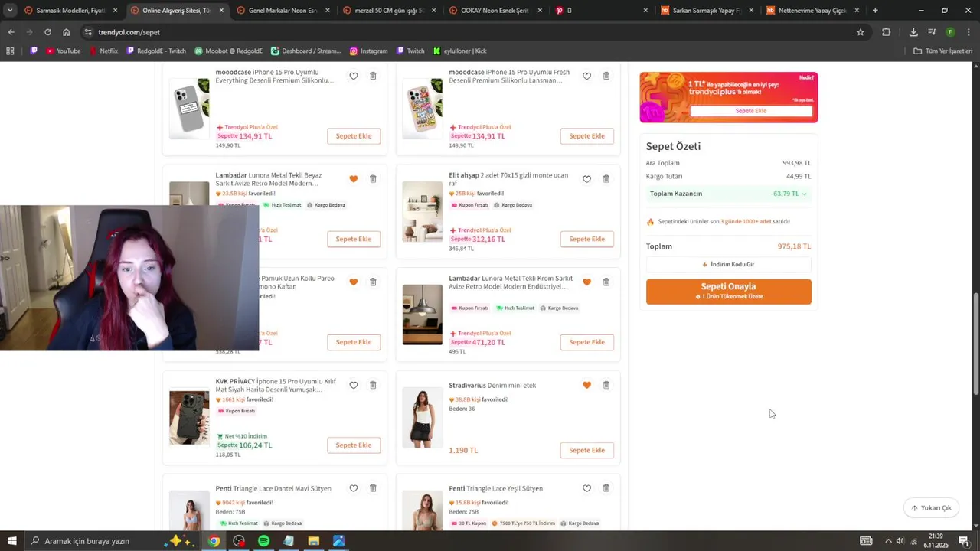
Task: Confirm cart with Sepeti Onayla button
Action: [729, 292]
